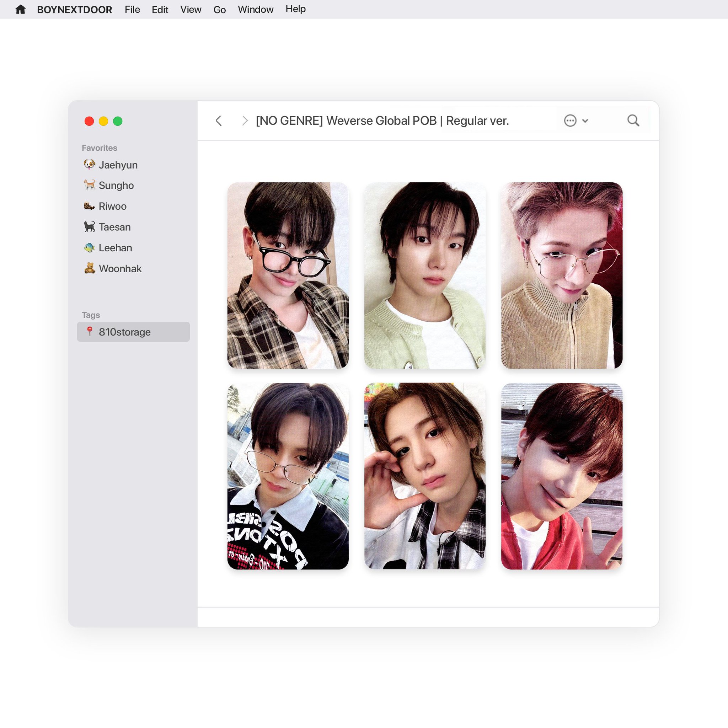This screenshot has height=728, width=728.
Task: Open the BOYNEXTDOOR app menu
Action: click(74, 10)
